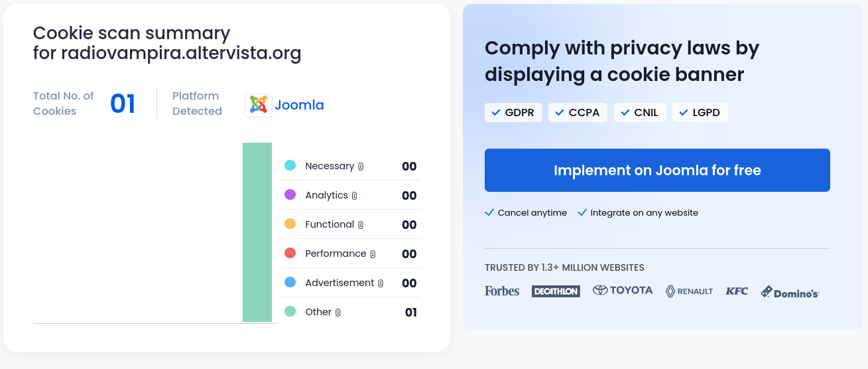Click the Joomla platform logo icon
This screenshot has height=369, width=868.
pos(258,105)
